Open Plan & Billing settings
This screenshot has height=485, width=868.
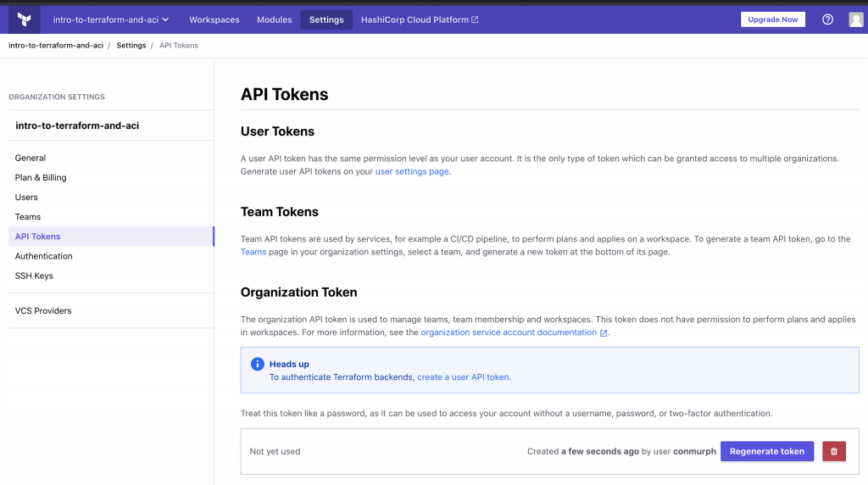click(x=41, y=177)
